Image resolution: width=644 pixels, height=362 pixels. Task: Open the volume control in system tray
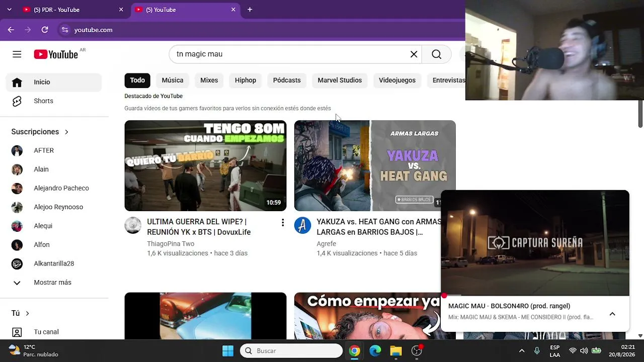point(584,351)
